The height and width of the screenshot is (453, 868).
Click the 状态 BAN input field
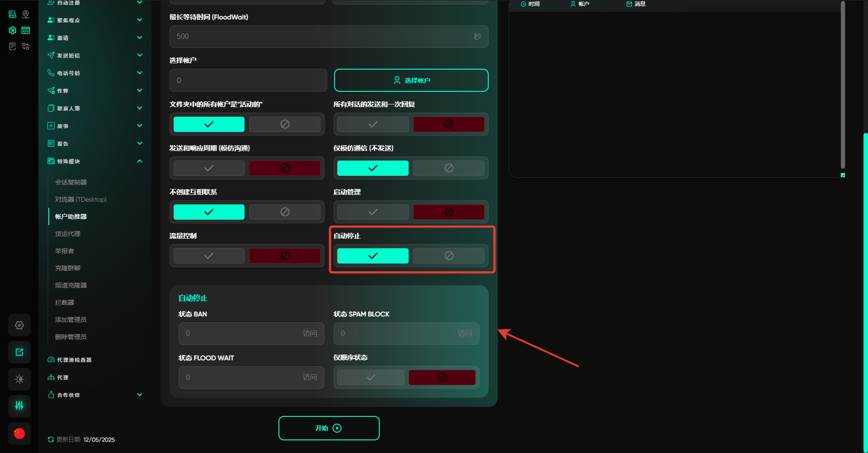pyautogui.click(x=240, y=334)
